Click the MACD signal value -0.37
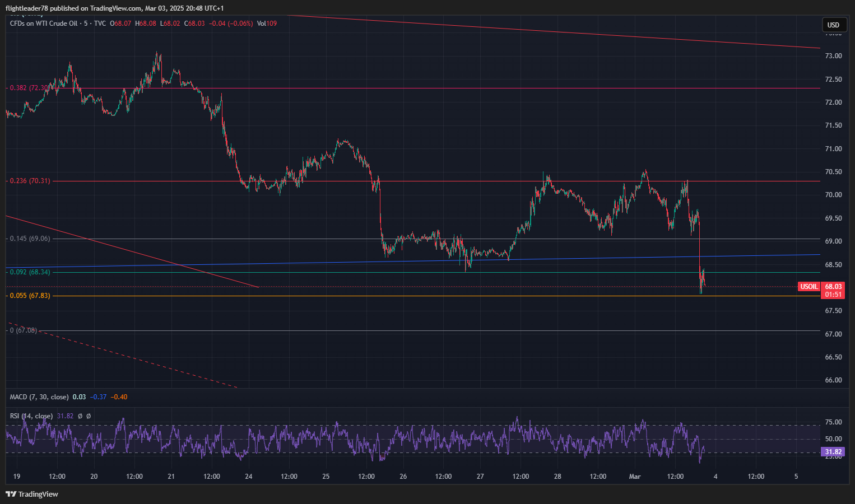This screenshot has width=855, height=504. (x=99, y=397)
